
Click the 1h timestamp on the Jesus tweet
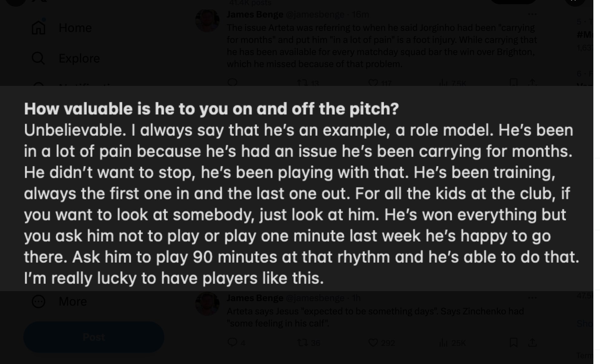click(x=356, y=298)
